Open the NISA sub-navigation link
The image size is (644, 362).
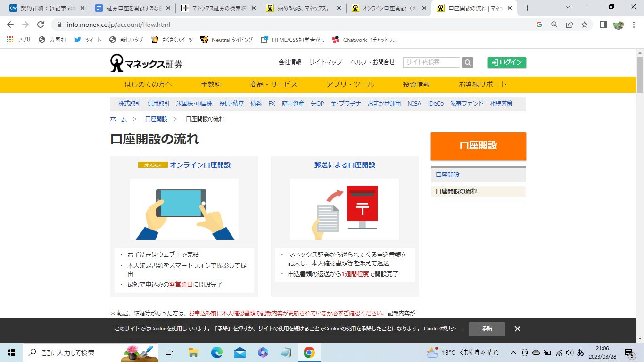414,104
